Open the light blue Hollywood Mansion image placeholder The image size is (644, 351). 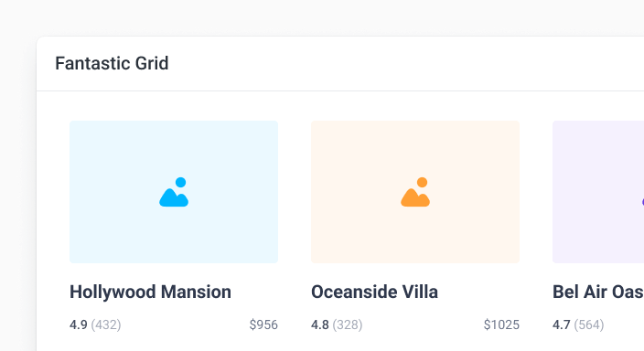[x=174, y=192]
